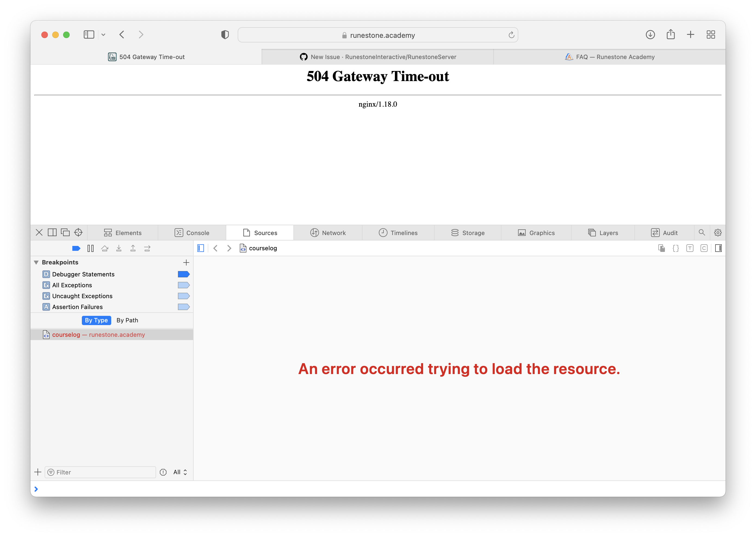Image resolution: width=756 pixels, height=537 pixels.
Task: Open the Timelines tab
Action: tap(398, 233)
